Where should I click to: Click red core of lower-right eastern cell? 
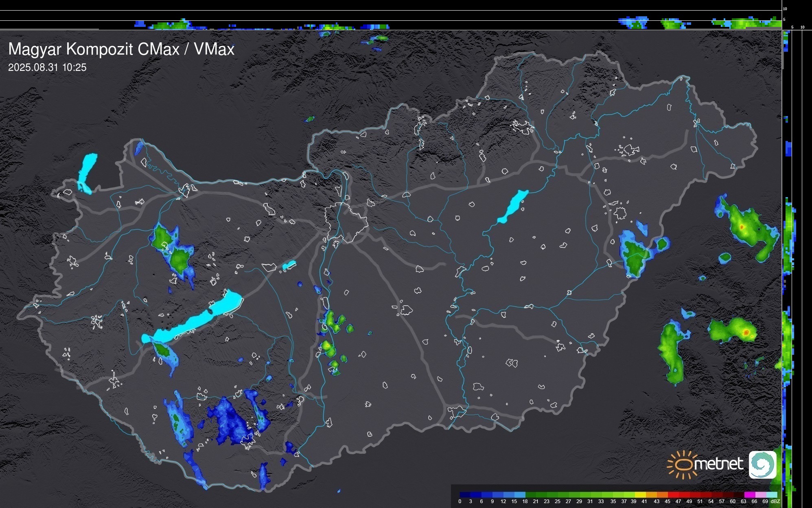(x=746, y=332)
